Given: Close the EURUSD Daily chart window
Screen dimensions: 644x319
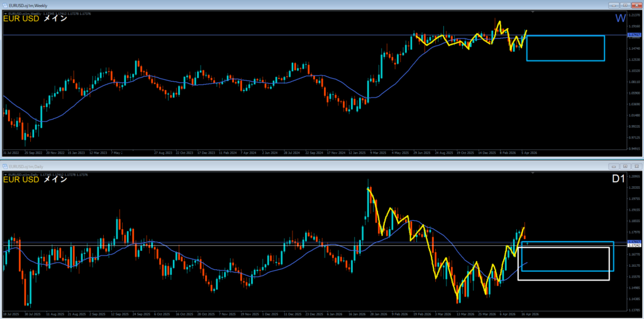Looking at the screenshot, I should pos(636,165).
